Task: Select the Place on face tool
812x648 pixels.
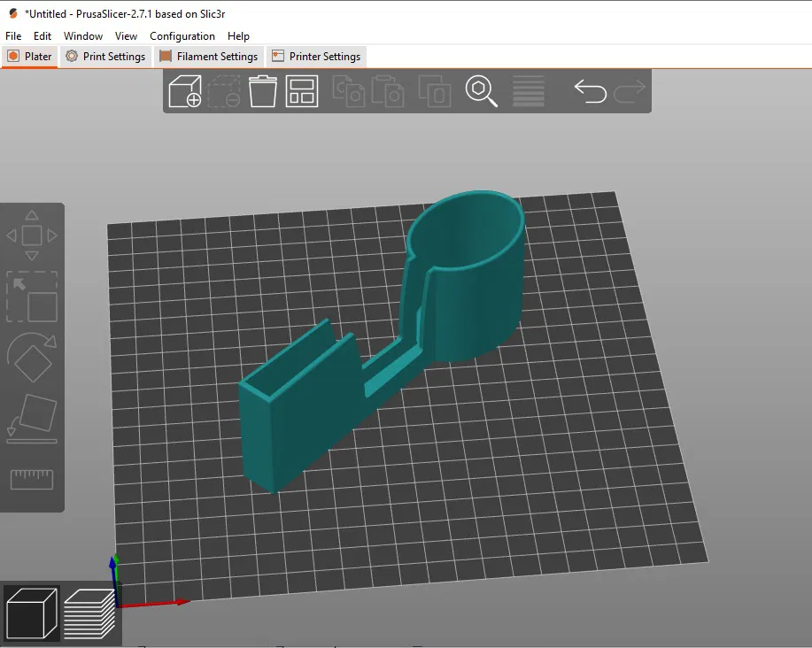Action: tap(32, 419)
